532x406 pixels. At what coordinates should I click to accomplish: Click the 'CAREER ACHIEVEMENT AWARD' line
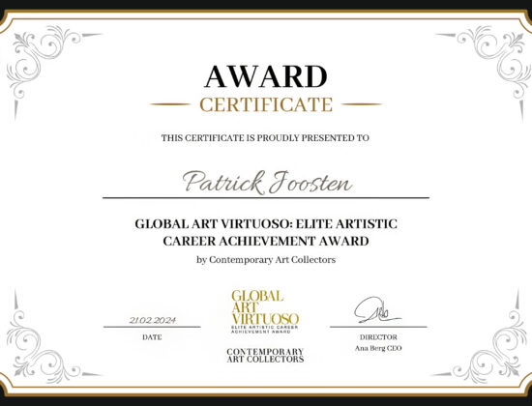coord(266,241)
